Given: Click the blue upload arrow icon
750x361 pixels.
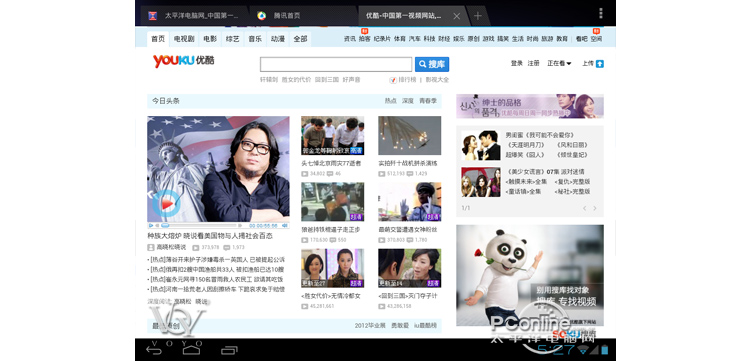Looking at the screenshot, I should pos(599,64).
